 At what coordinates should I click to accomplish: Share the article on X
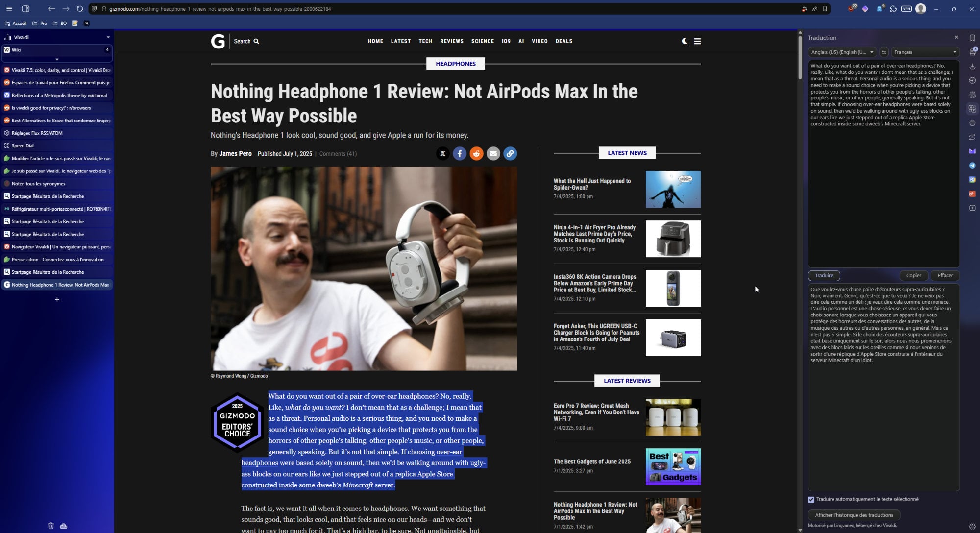(442, 154)
